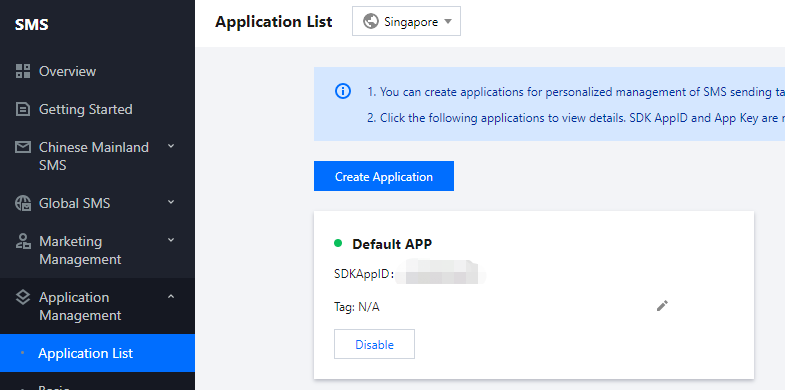The width and height of the screenshot is (785, 390).
Task: Open the Singapore region dropdown
Action: 407,22
